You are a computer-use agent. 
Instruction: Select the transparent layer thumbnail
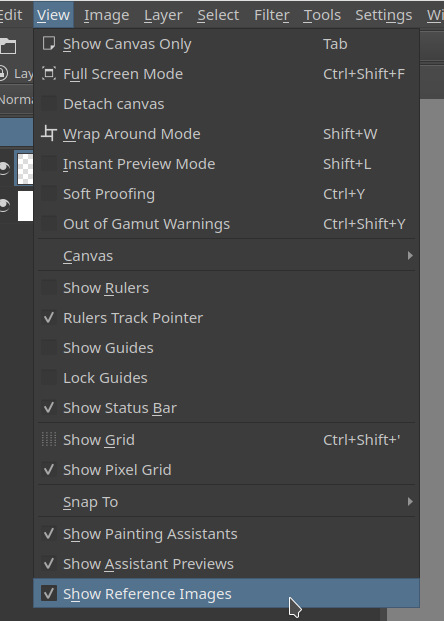[x=25, y=169]
